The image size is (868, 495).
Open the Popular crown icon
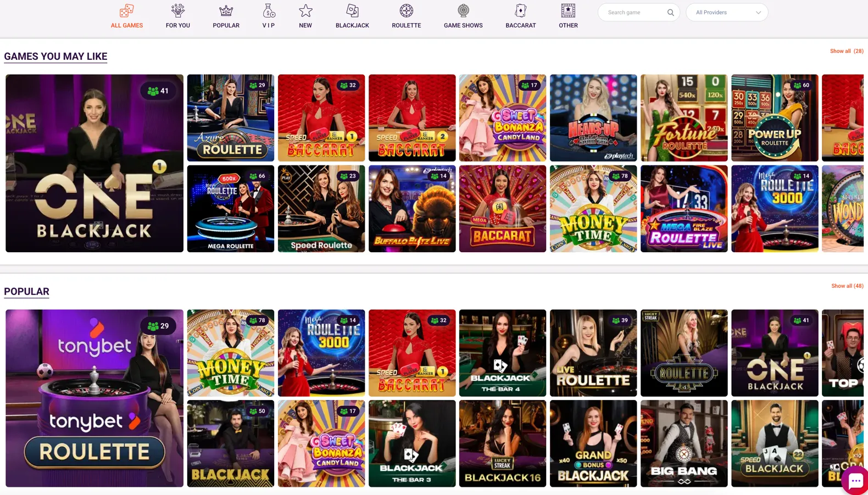[x=226, y=11]
